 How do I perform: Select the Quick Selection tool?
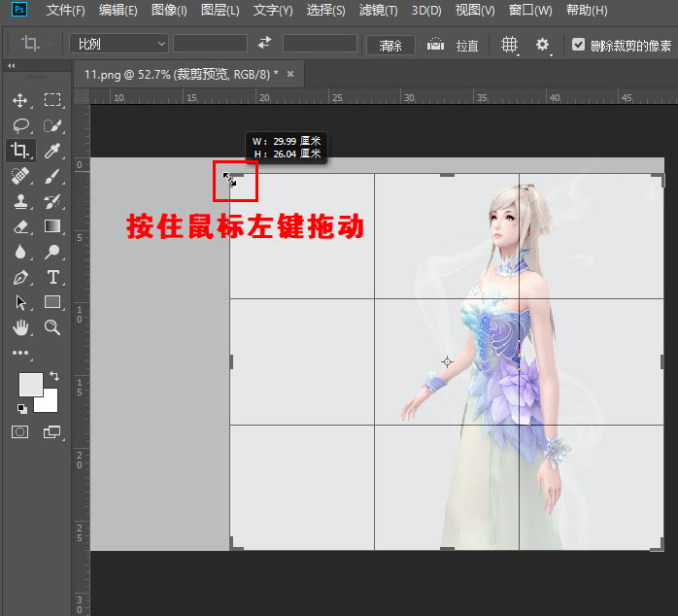pos(52,125)
